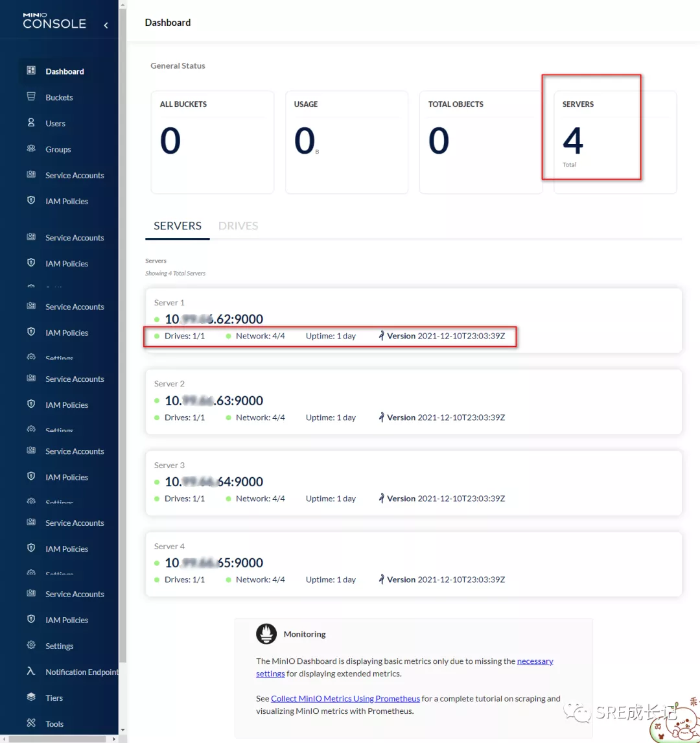Click the 'General Status' heading
Viewport: 700px width, 743px height.
tap(178, 65)
